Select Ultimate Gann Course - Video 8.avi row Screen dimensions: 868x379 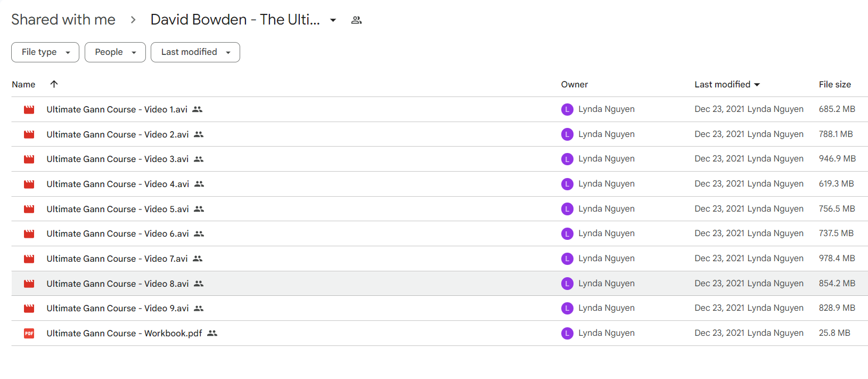pos(439,284)
